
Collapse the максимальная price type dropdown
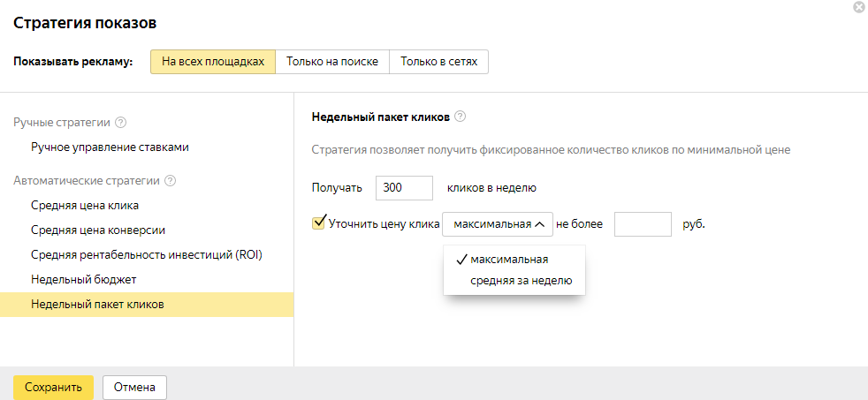[x=498, y=224]
